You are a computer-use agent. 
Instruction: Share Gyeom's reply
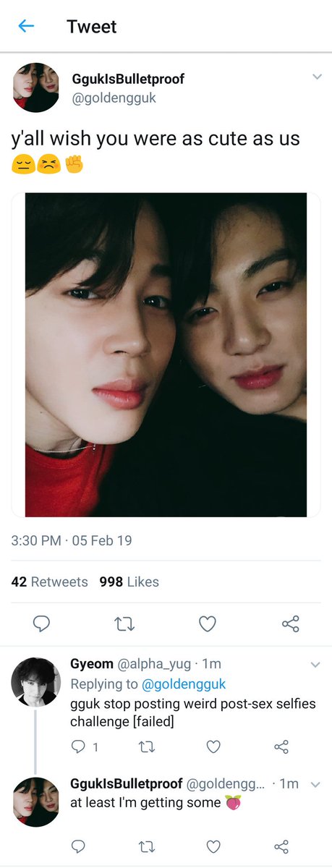coord(282,747)
